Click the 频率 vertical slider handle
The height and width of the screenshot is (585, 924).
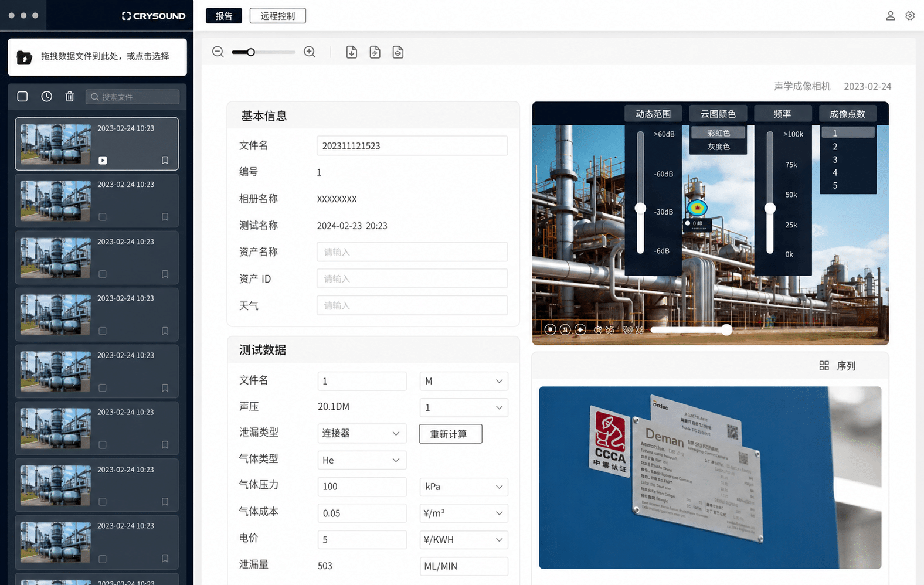coord(770,208)
